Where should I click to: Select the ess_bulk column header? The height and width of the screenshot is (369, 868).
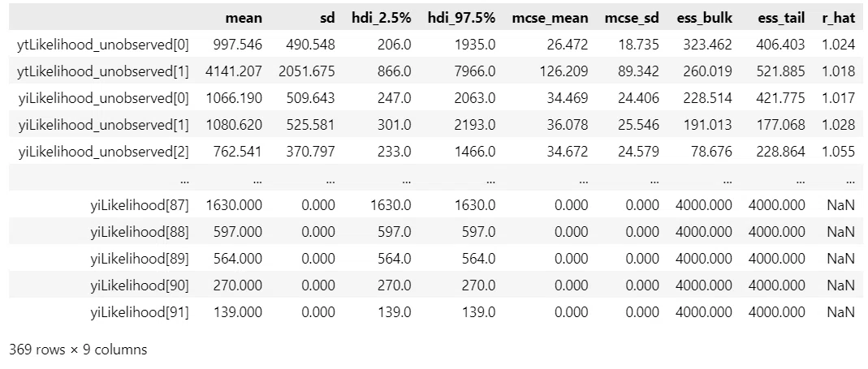704,18
